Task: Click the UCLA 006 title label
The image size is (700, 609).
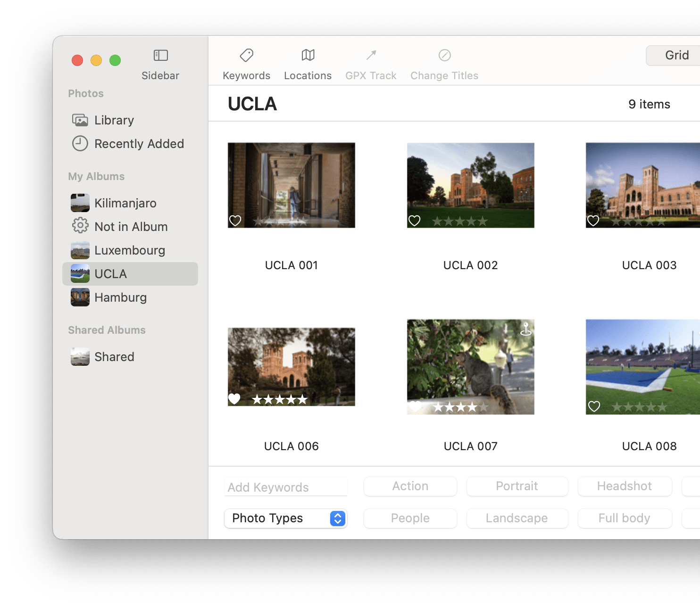Action: [292, 446]
